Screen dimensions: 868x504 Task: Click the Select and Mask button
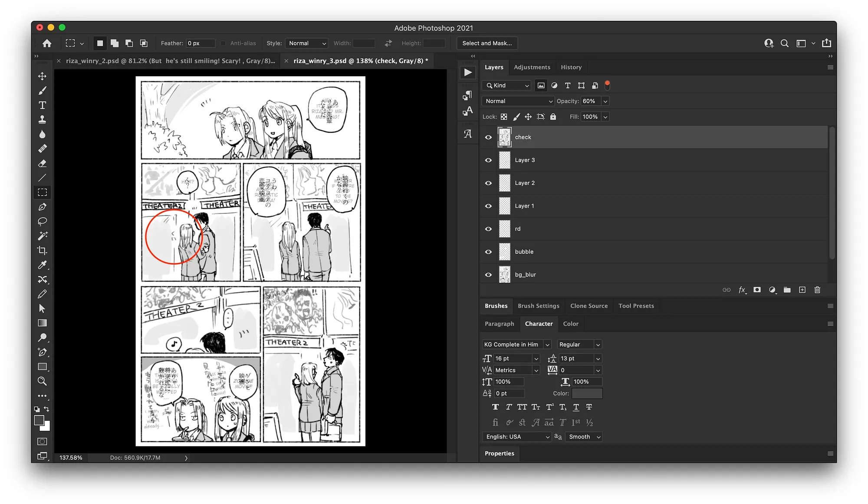[487, 43]
